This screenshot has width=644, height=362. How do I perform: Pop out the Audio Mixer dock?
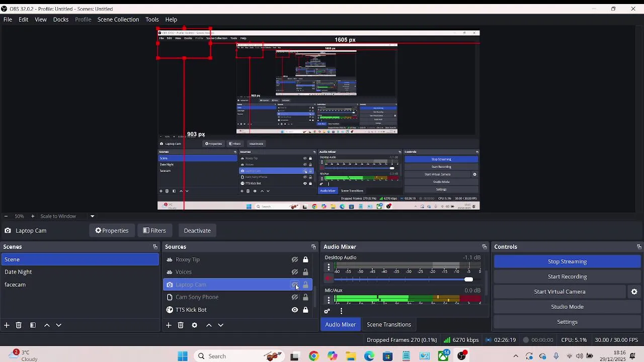[x=485, y=247]
